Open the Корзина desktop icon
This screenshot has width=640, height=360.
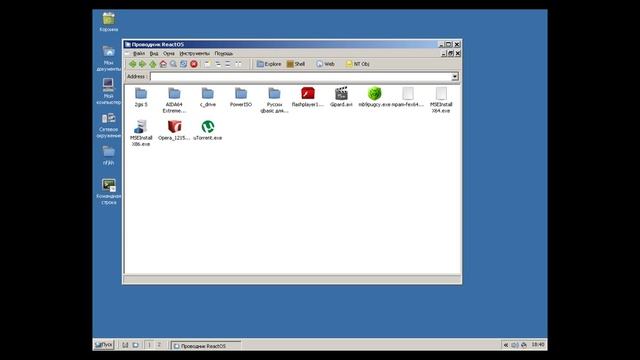109,22
